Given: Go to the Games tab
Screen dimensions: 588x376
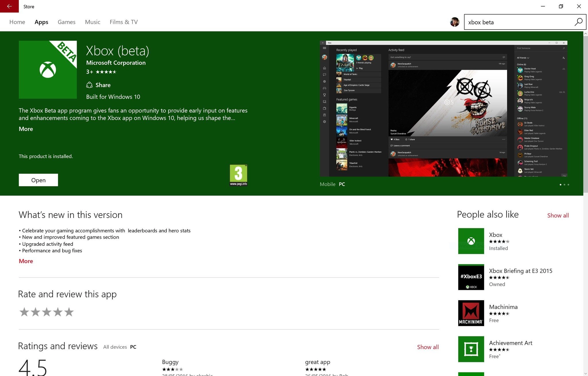Looking at the screenshot, I should click(66, 22).
